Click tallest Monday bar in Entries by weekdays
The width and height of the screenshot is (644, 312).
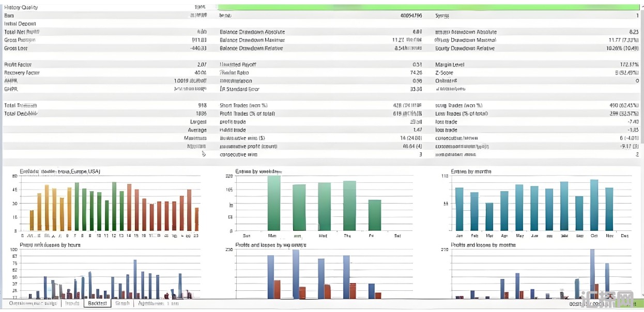click(274, 203)
